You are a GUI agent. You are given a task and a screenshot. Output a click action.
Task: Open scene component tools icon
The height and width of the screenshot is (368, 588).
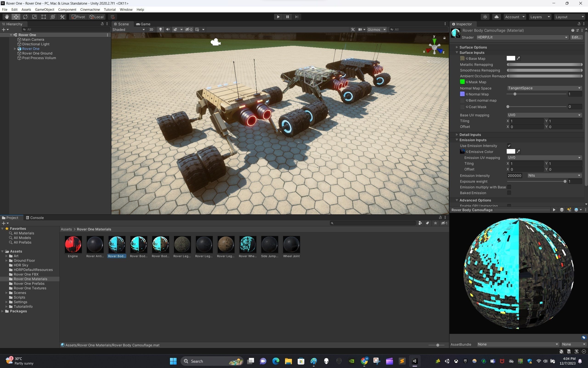click(353, 29)
